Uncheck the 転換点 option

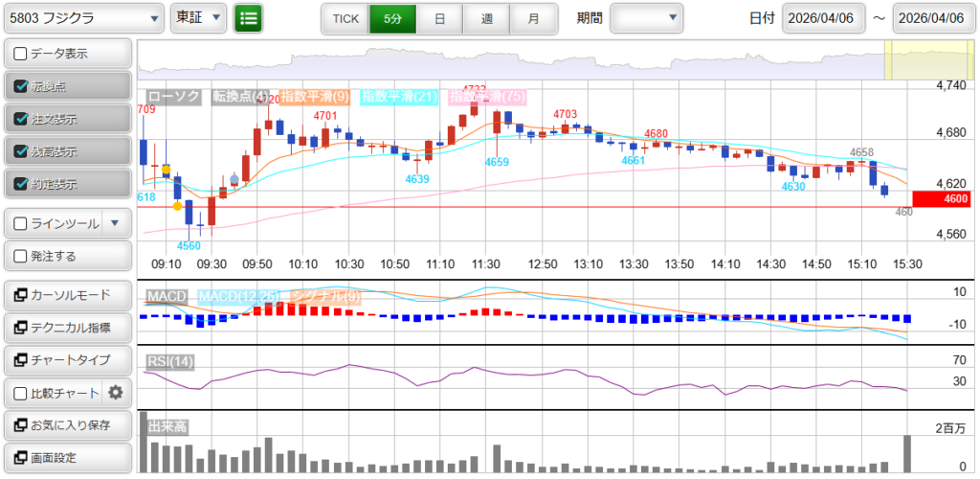[21, 86]
